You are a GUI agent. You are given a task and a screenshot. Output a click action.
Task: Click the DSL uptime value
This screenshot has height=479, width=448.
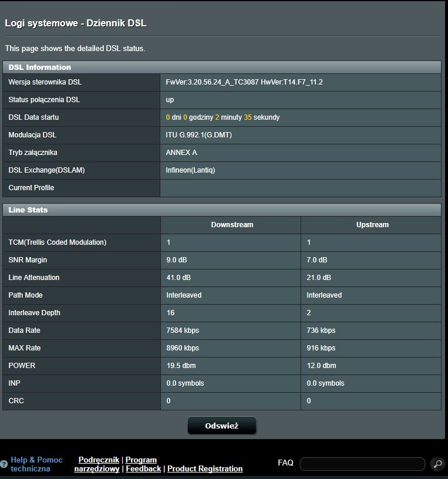coord(223,117)
